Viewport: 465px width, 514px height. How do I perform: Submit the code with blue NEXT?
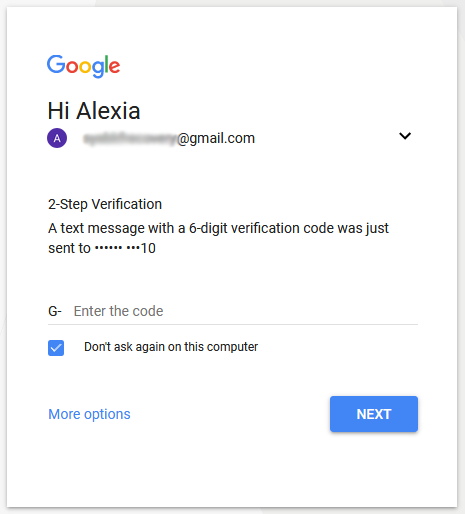[x=374, y=414]
